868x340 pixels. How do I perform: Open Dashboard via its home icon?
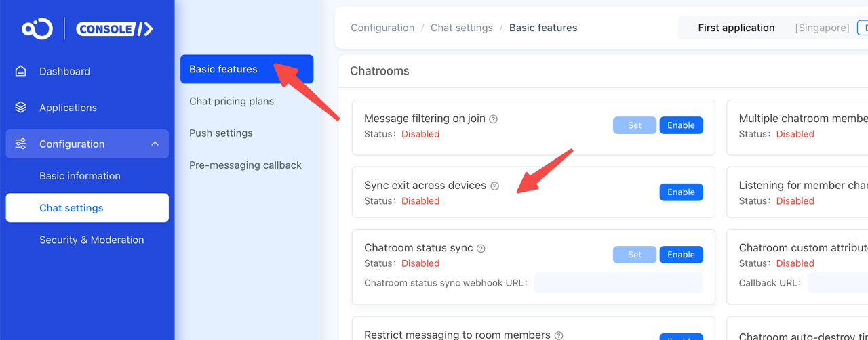pos(21,71)
